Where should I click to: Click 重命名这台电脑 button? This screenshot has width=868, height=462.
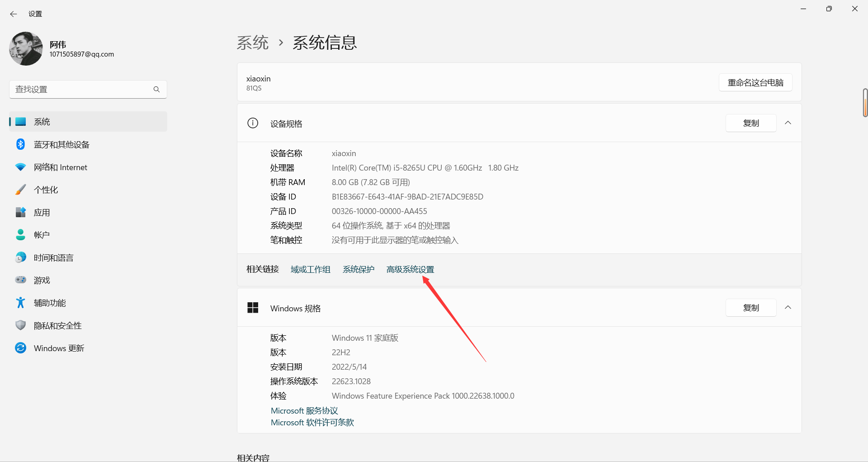(x=755, y=82)
